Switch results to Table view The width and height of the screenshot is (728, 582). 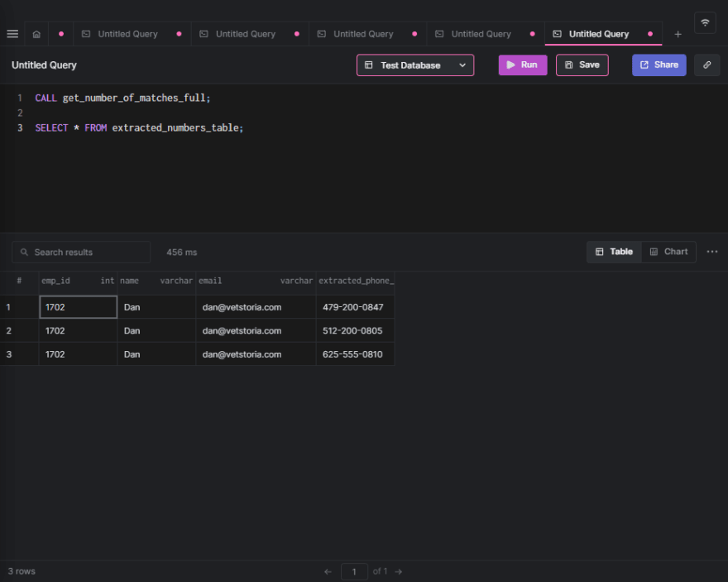tap(614, 252)
